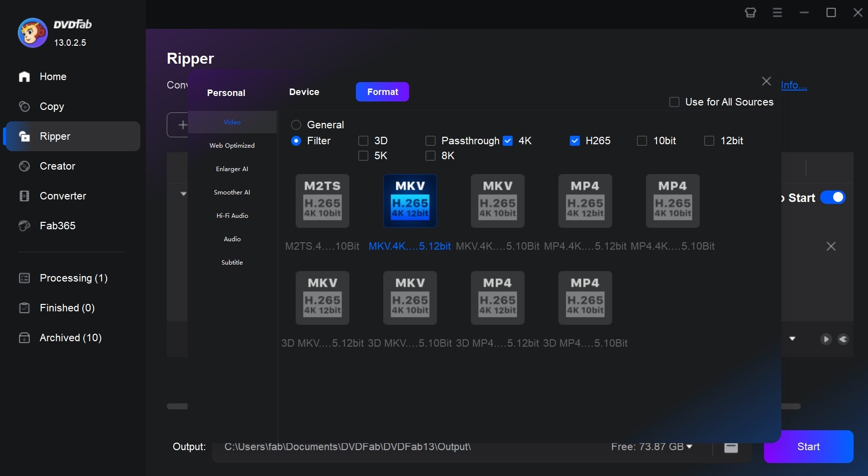868x476 pixels.
Task: Open the theme/skin changer icon
Action: (751, 12)
